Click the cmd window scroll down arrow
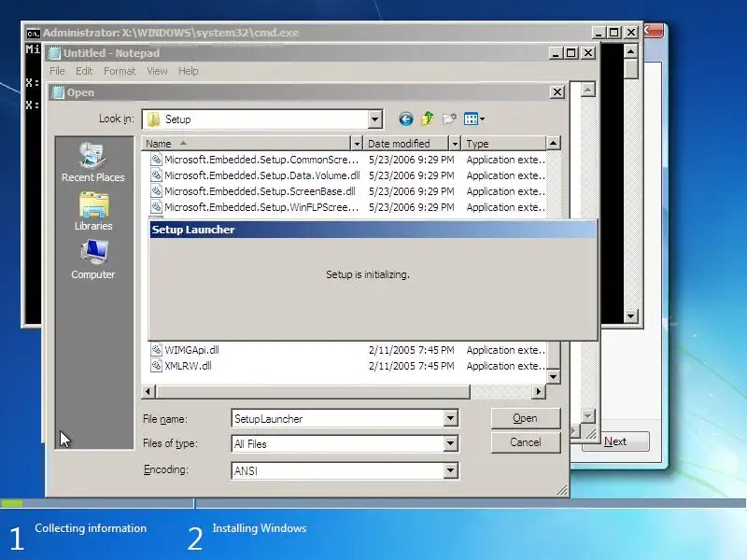This screenshot has height=560, width=747. (631, 315)
